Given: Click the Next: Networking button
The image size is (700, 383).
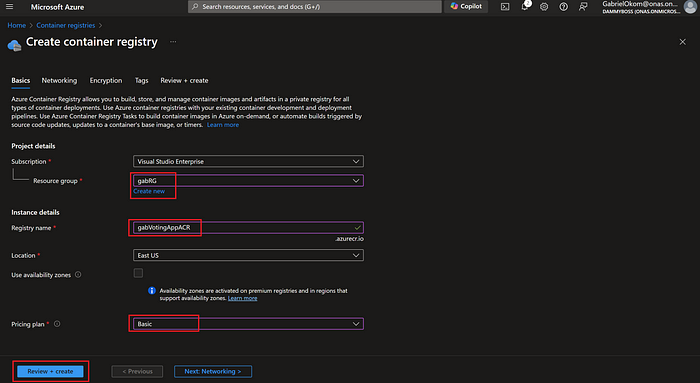Looking at the screenshot, I should 213,371.
